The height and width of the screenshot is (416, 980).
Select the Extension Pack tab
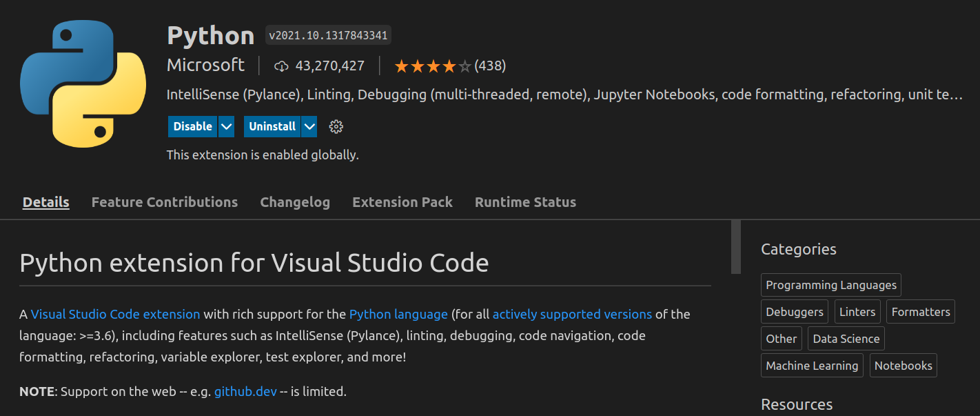click(x=402, y=202)
